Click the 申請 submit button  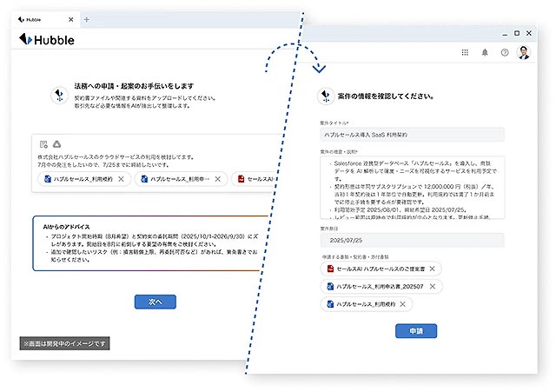(x=416, y=330)
